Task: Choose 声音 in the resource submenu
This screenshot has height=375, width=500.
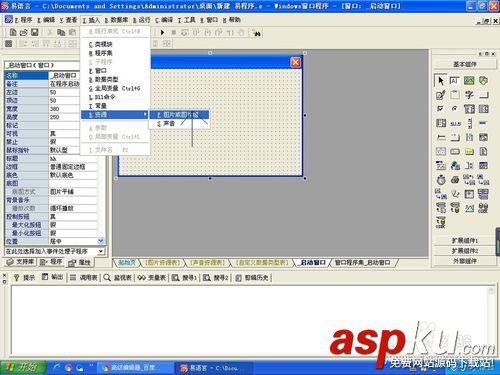Action: (179, 123)
